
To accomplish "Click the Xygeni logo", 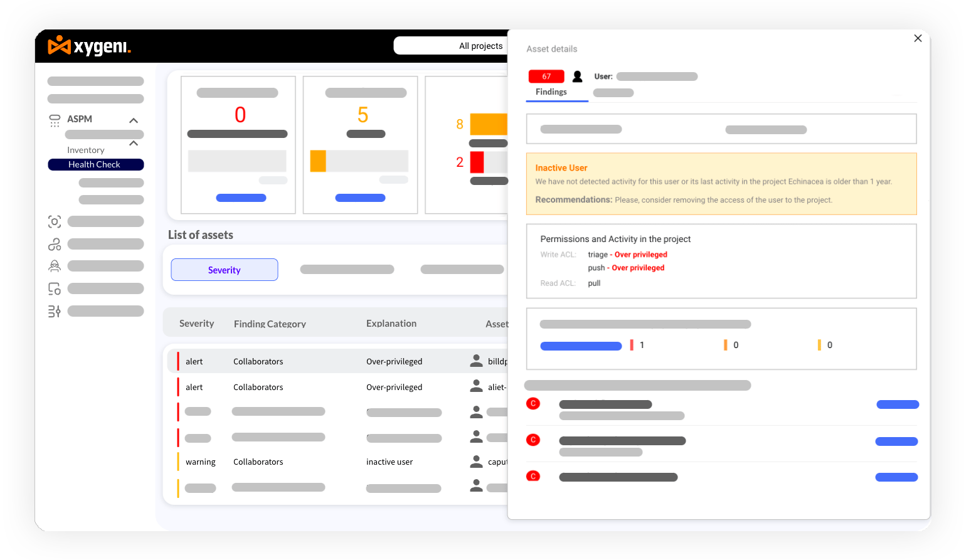I will tap(89, 46).
